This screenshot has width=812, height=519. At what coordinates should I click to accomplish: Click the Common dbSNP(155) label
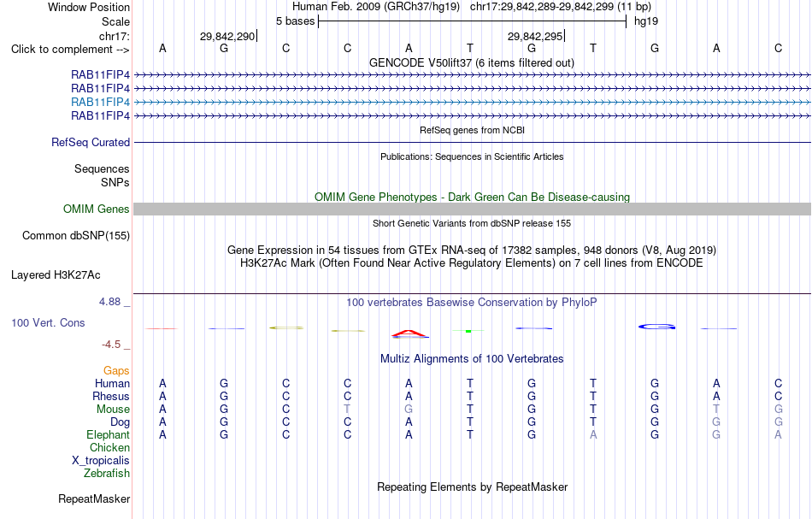click(x=76, y=236)
